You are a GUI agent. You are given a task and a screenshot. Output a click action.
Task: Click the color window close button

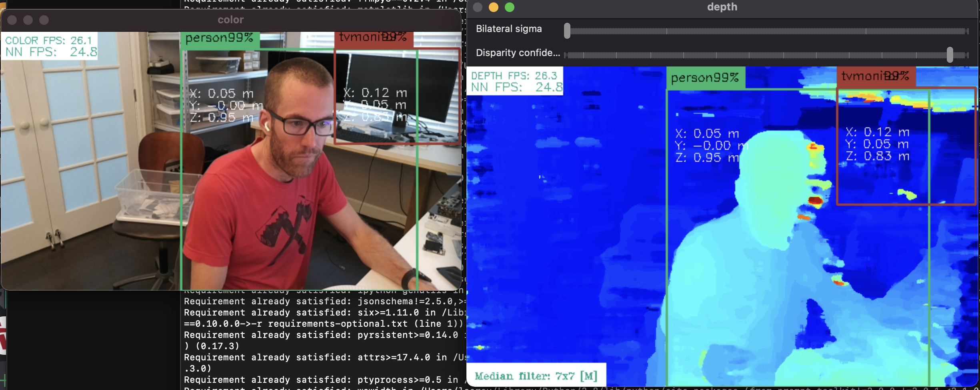tap(12, 20)
